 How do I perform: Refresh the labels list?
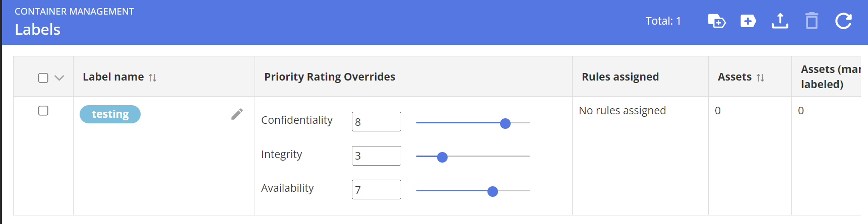click(x=843, y=21)
